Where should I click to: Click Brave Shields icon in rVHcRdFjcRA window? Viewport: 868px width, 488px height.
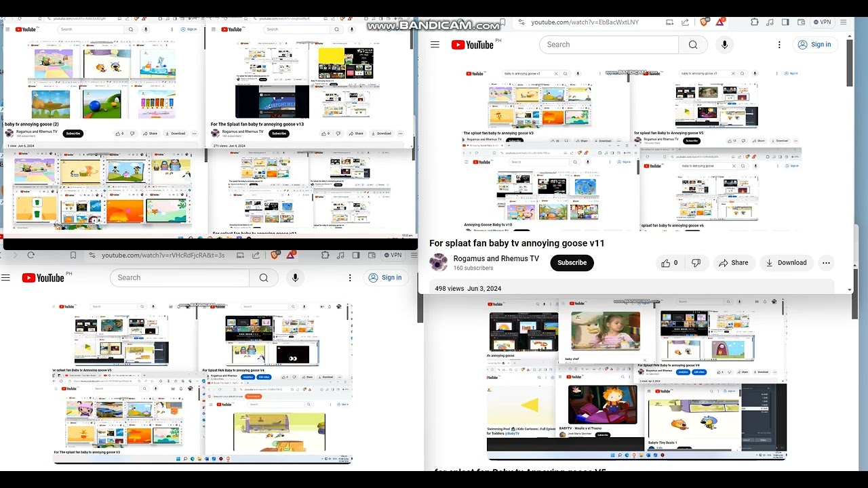click(x=275, y=256)
